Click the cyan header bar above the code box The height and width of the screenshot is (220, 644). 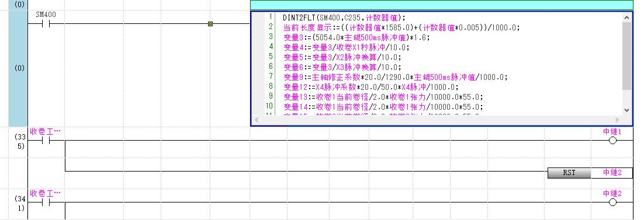tap(442, 5)
